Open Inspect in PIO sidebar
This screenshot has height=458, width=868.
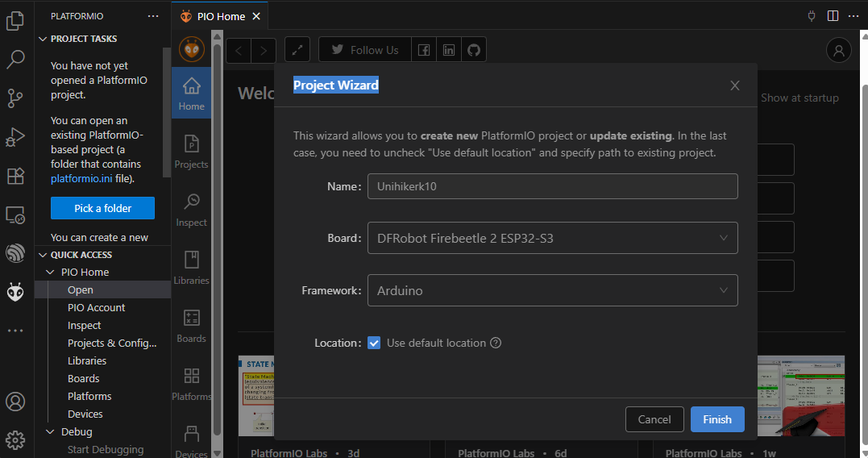(192, 210)
